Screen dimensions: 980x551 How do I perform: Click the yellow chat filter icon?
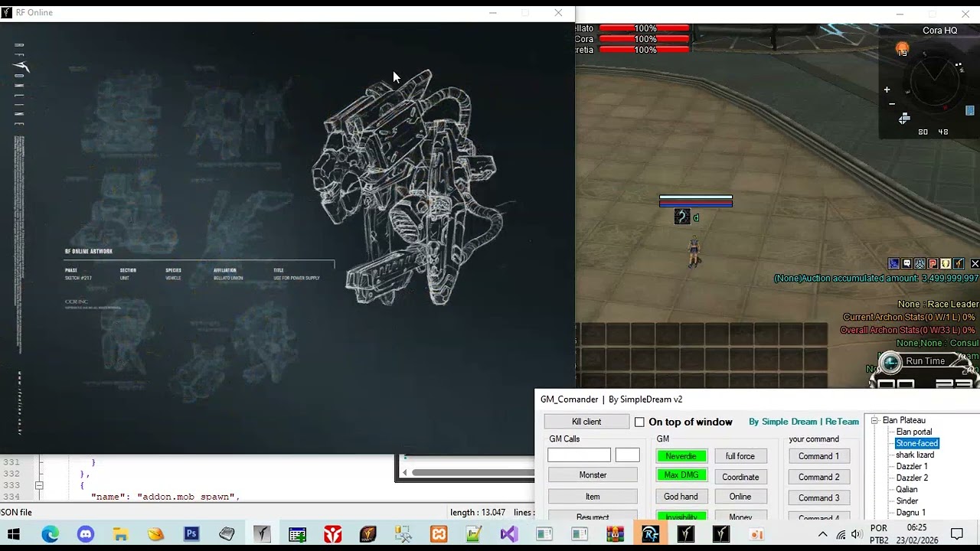pos(946,263)
